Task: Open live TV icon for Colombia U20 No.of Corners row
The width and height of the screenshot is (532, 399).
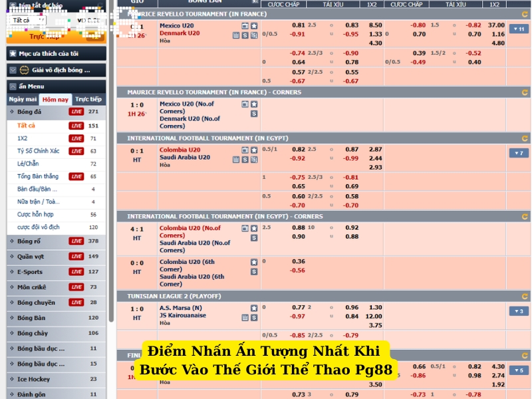Action: 245,228
